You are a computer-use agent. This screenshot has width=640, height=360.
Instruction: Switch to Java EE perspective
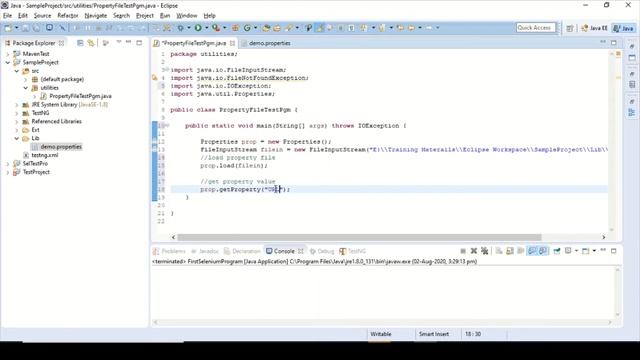(594, 28)
